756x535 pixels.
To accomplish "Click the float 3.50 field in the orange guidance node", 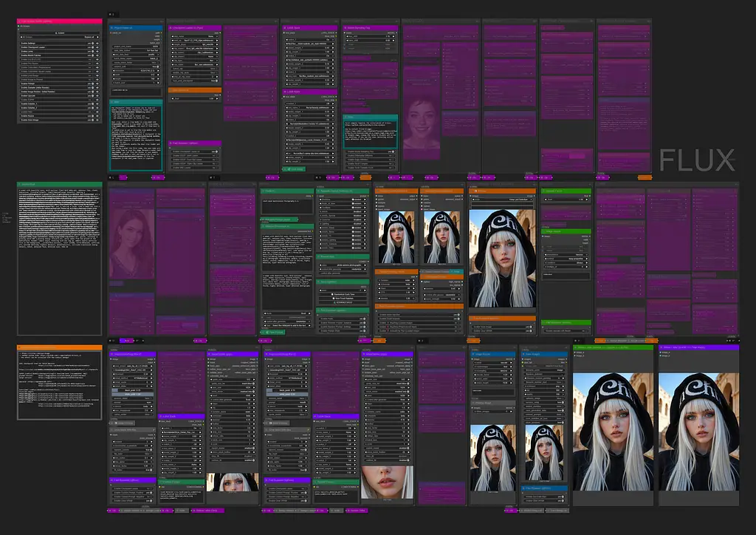I will pos(195,98).
